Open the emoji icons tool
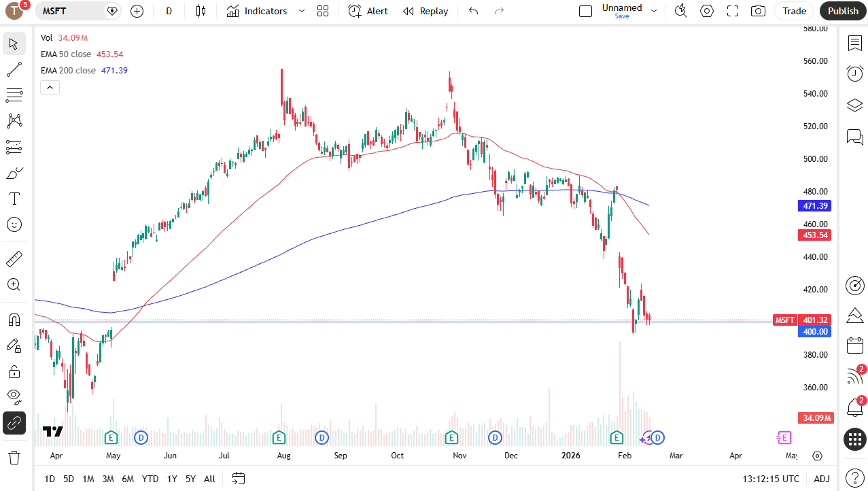This screenshot has width=868, height=491. pyautogui.click(x=14, y=224)
